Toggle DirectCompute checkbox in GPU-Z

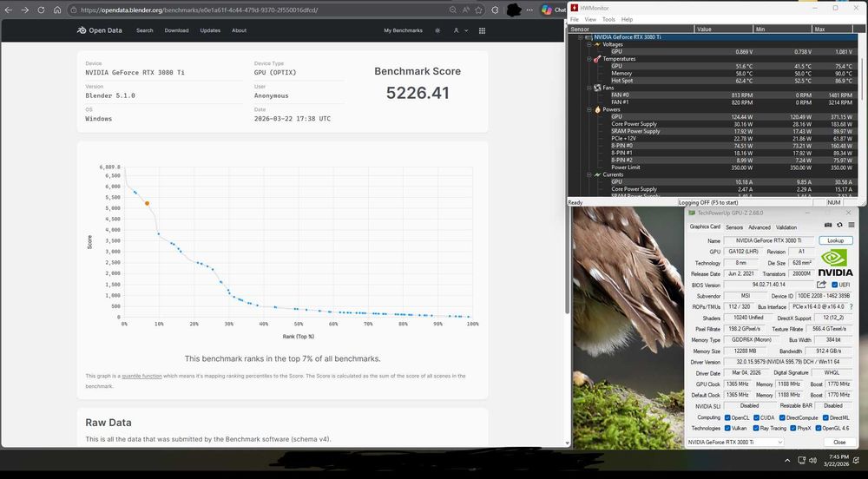pos(782,417)
